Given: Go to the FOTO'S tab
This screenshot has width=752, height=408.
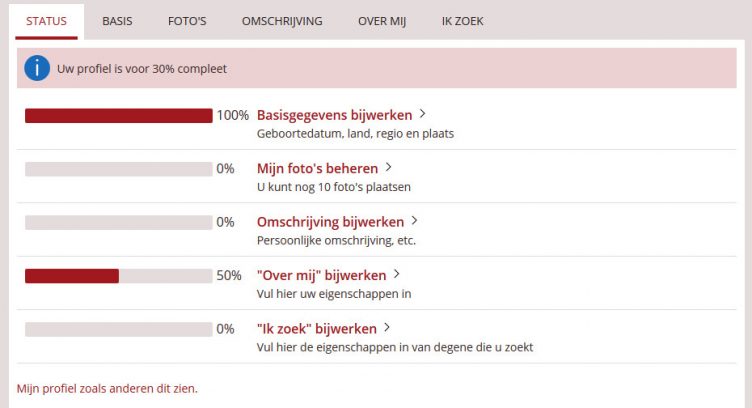Looking at the screenshot, I should coord(187,20).
